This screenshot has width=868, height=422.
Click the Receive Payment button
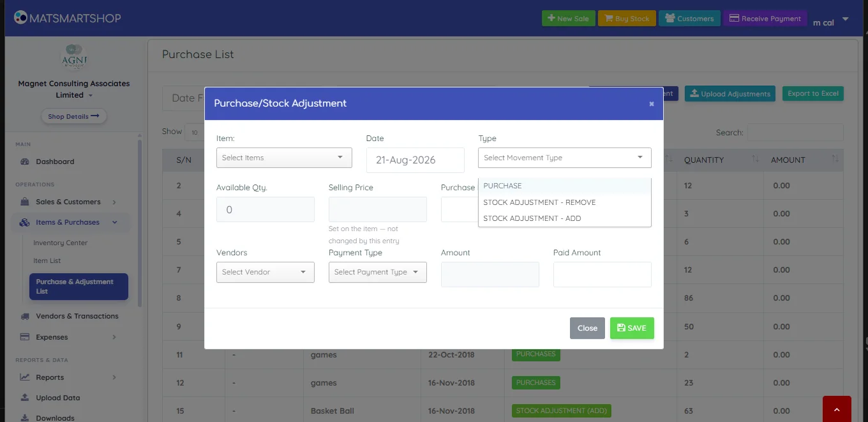765,19
